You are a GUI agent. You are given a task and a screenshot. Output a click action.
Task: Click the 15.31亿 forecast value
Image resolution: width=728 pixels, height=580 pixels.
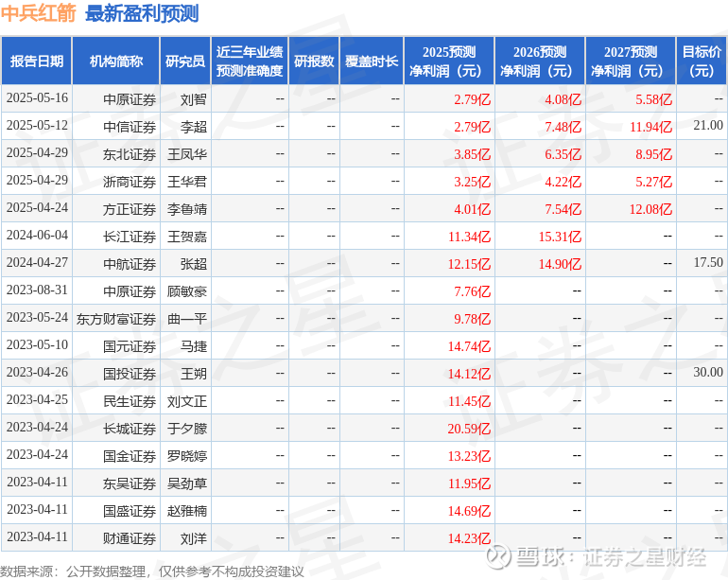pyautogui.click(x=560, y=237)
